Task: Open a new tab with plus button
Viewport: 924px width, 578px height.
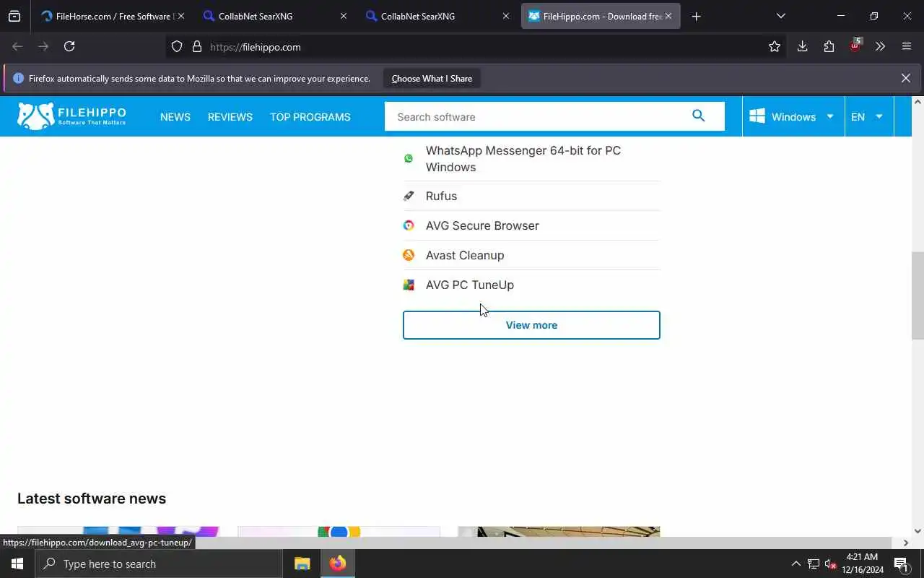Action: 696,16
